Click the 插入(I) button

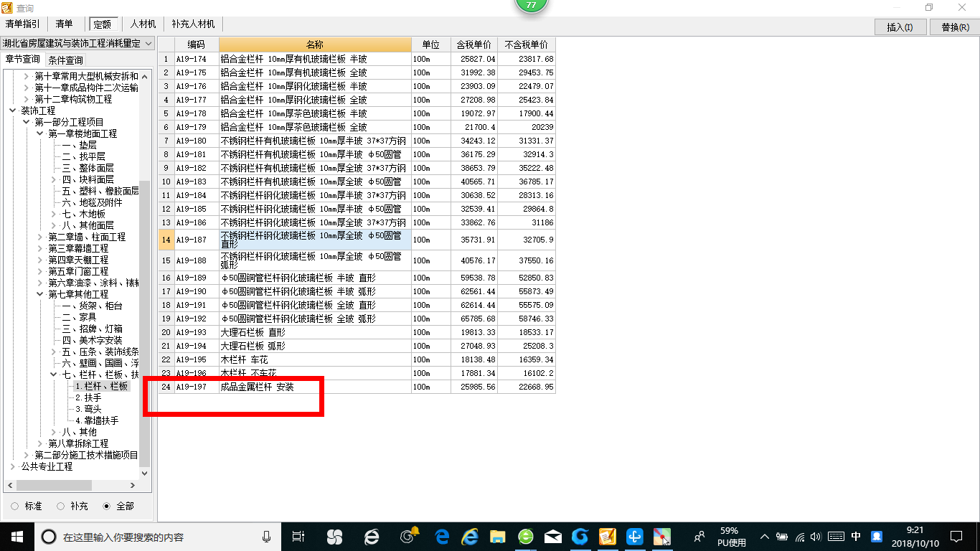pyautogui.click(x=900, y=27)
